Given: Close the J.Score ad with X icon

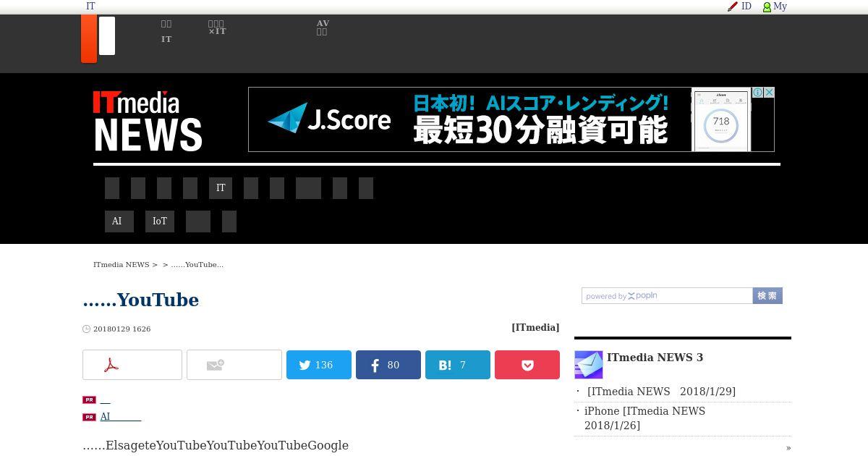Looking at the screenshot, I should (x=770, y=93).
